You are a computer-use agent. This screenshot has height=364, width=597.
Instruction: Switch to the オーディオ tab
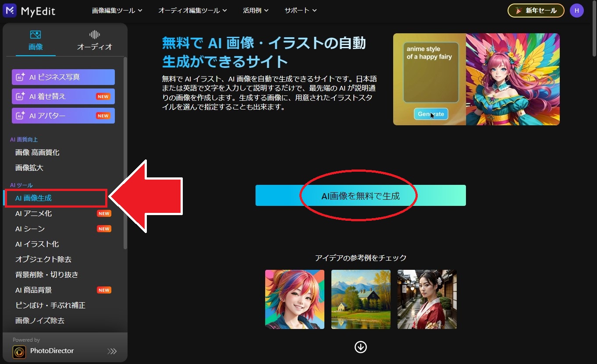(95, 40)
